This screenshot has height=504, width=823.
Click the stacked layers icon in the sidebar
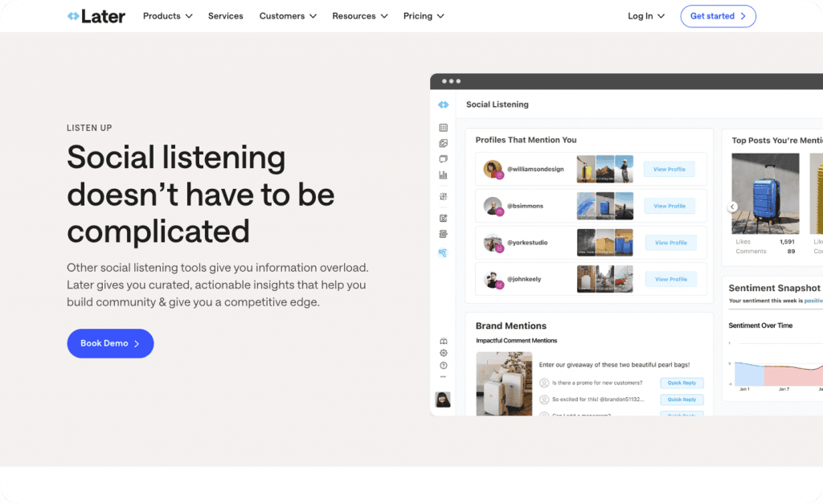(444, 234)
